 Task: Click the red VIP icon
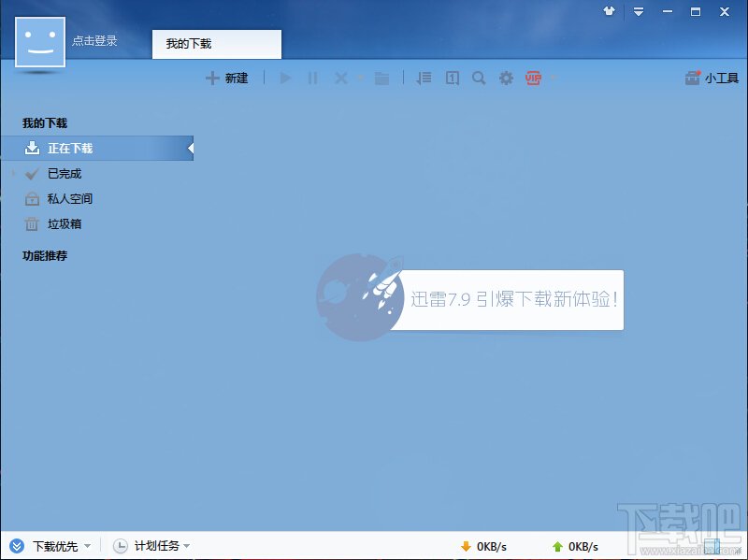[533, 78]
